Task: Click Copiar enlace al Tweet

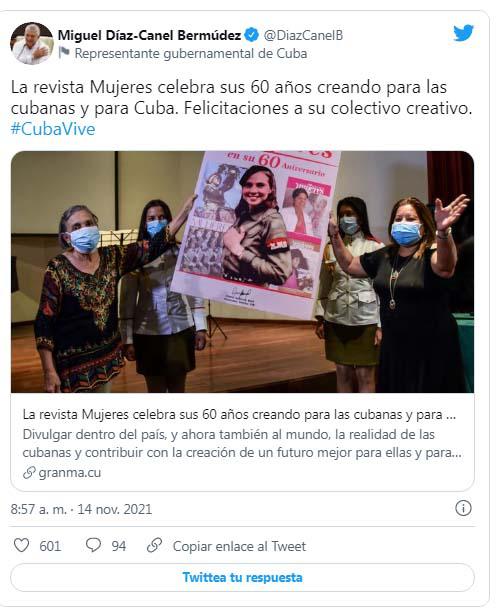Action: (x=239, y=546)
